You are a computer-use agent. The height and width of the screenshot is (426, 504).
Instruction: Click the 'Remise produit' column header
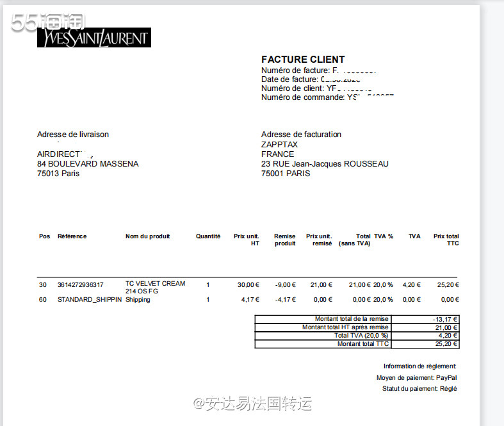285,240
